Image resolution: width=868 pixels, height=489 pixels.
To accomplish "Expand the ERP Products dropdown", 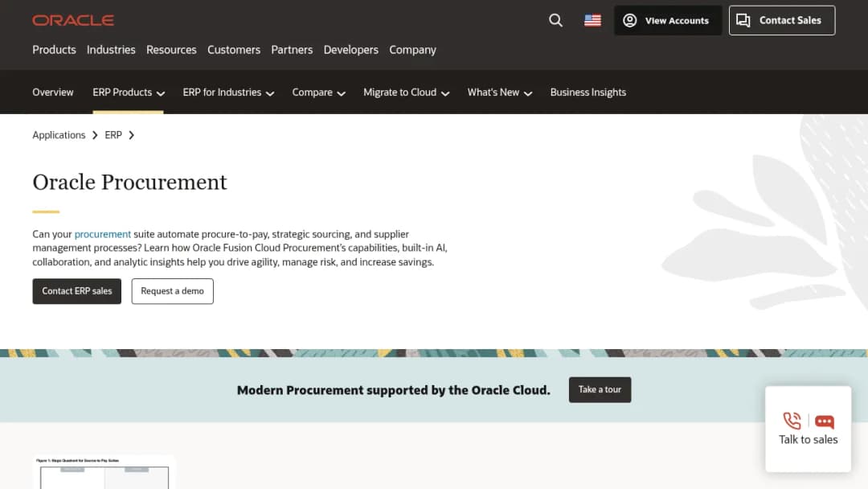I will click(129, 92).
